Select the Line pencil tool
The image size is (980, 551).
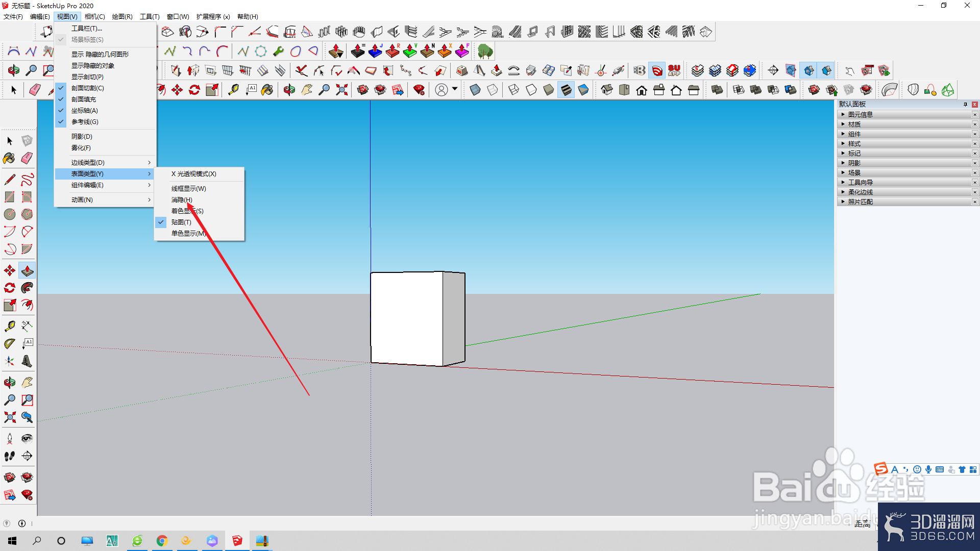(x=9, y=180)
